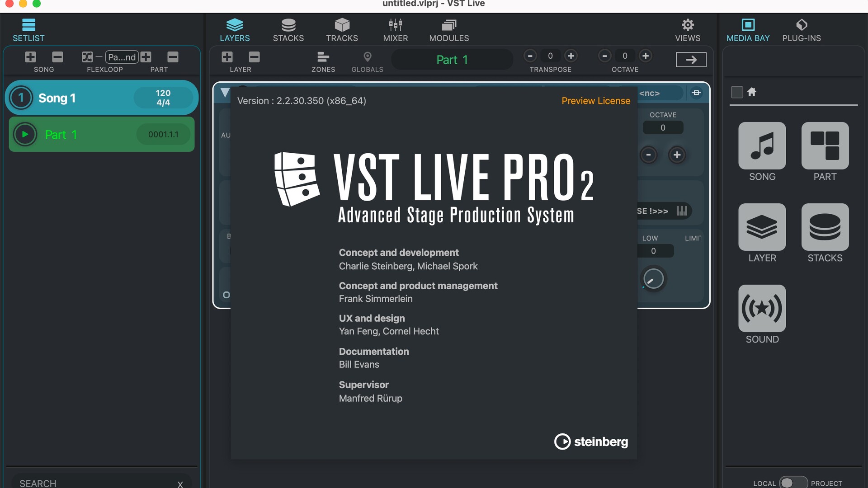Switch to the Layers tab
This screenshot has width=868, height=488.
click(x=235, y=30)
